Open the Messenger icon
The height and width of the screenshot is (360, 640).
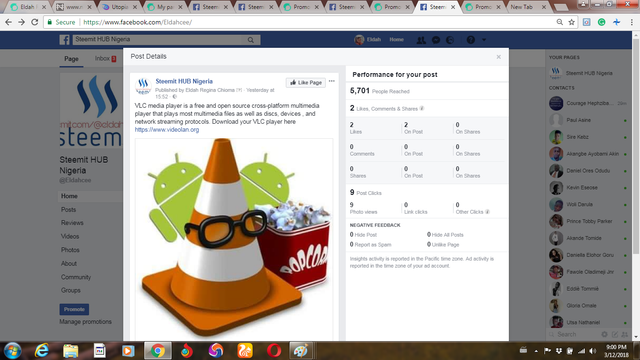[x=436, y=40]
